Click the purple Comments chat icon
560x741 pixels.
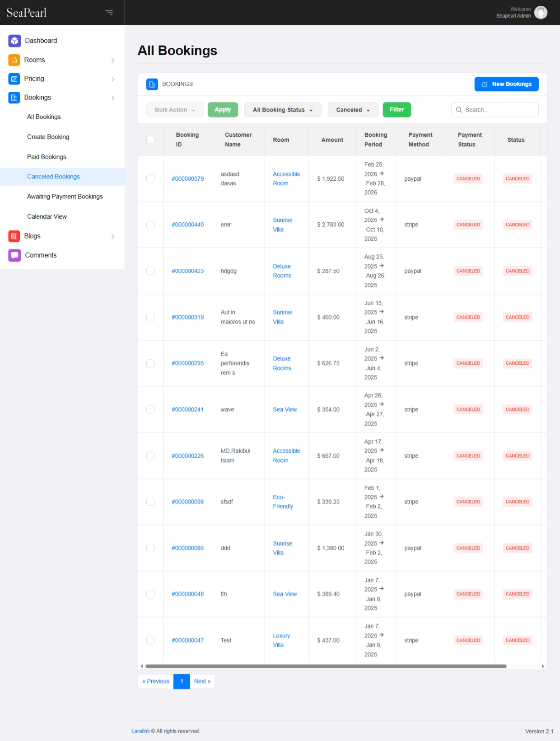14,255
